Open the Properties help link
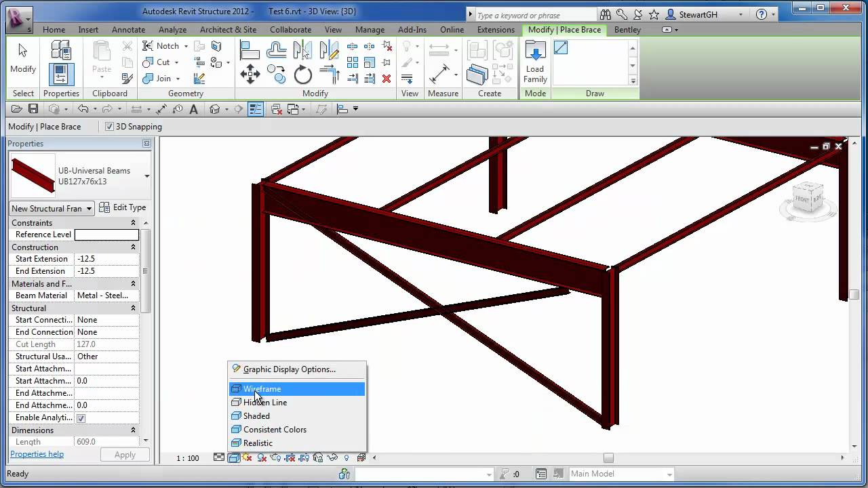 point(37,454)
